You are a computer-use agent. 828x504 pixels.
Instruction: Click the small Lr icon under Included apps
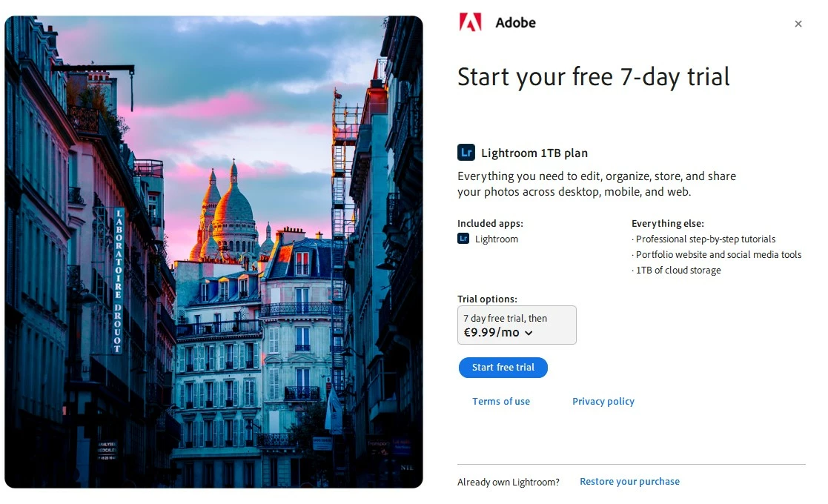(463, 239)
